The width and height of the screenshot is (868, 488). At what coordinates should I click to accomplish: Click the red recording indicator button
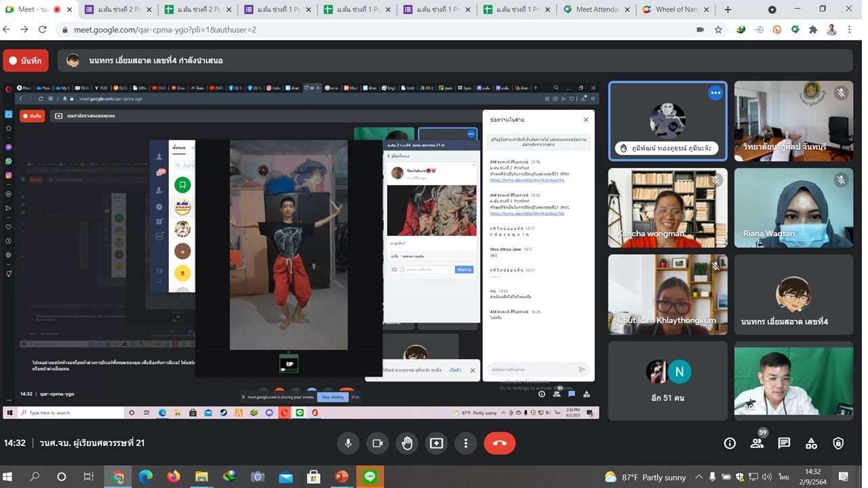[26, 61]
